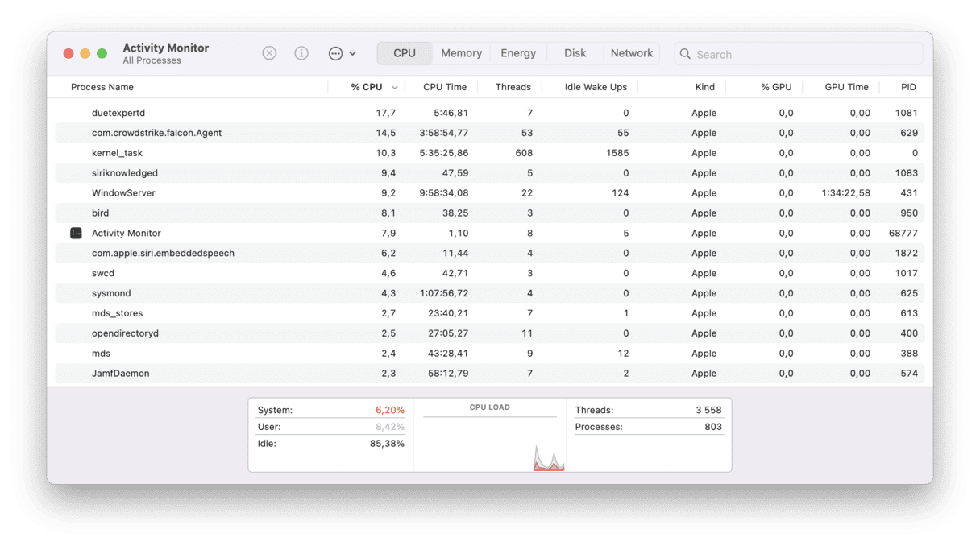The height and width of the screenshot is (546, 980).
Task: Sort processes by Threads column
Action: click(x=513, y=87)
